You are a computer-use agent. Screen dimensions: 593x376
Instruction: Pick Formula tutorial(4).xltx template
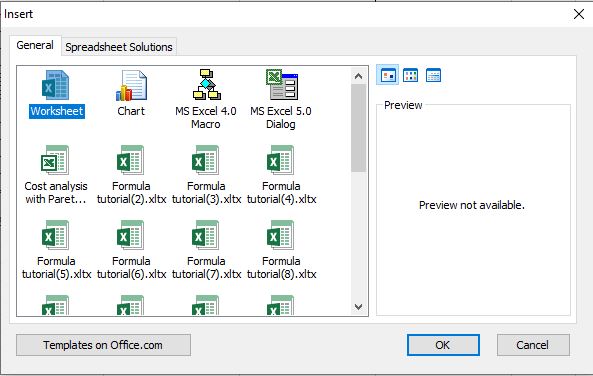[x=281, y=160]
